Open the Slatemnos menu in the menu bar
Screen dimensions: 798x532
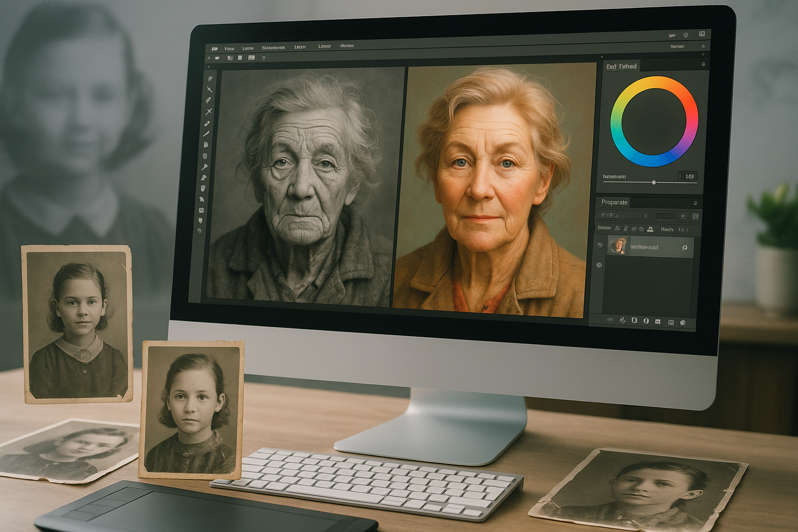click(x=273, y=48)
